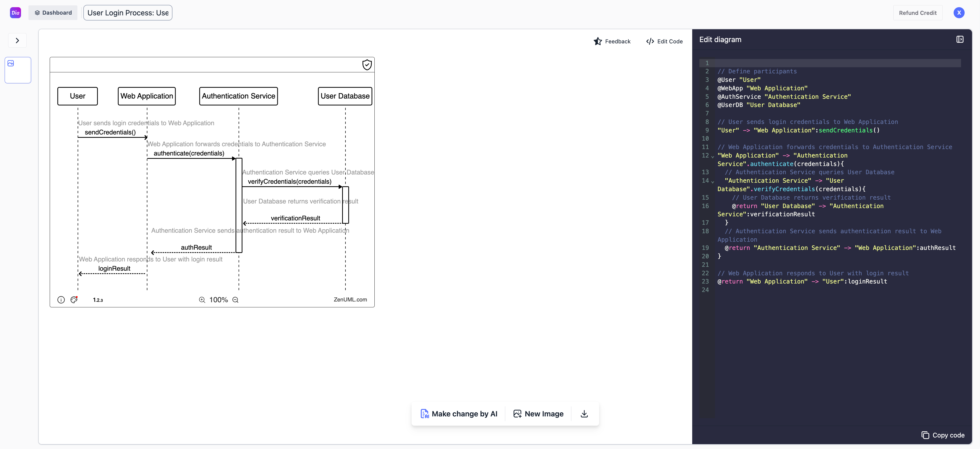Zoom into the diagram with magnifier plus icon
The width and height of the screenshot is (980, 449).
[202, 300]
